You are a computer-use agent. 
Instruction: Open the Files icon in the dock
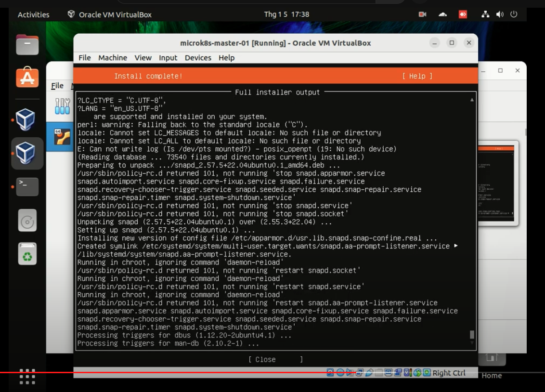coord(27,44)
